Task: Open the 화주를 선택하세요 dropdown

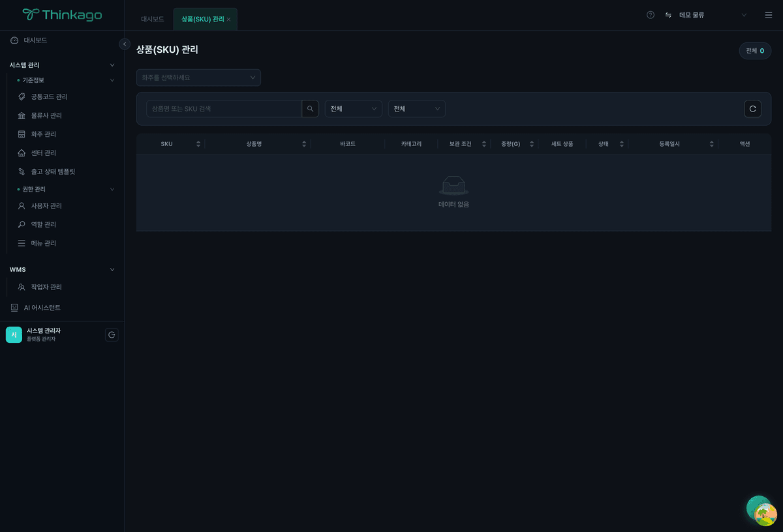Action: [x=198, y=78]
